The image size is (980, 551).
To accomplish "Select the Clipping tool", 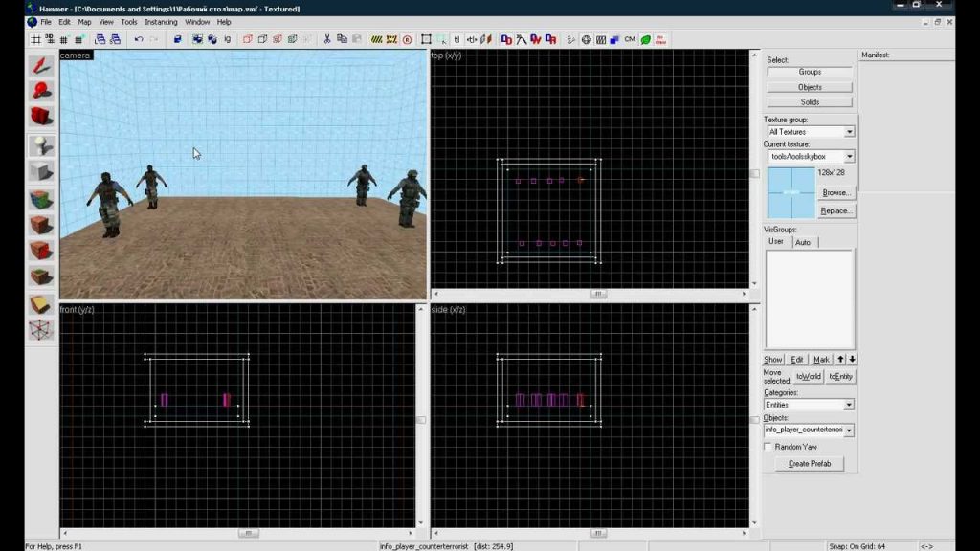I will [x=41, y=304].
